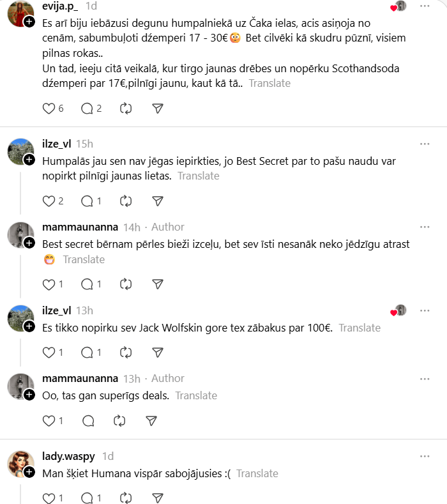
Task: Reply to evija.p_'s comment
Action: tap(87, 109)
